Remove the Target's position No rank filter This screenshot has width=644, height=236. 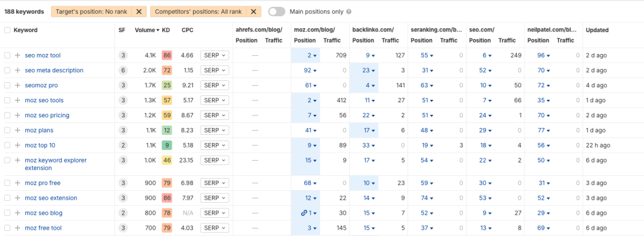139,11
